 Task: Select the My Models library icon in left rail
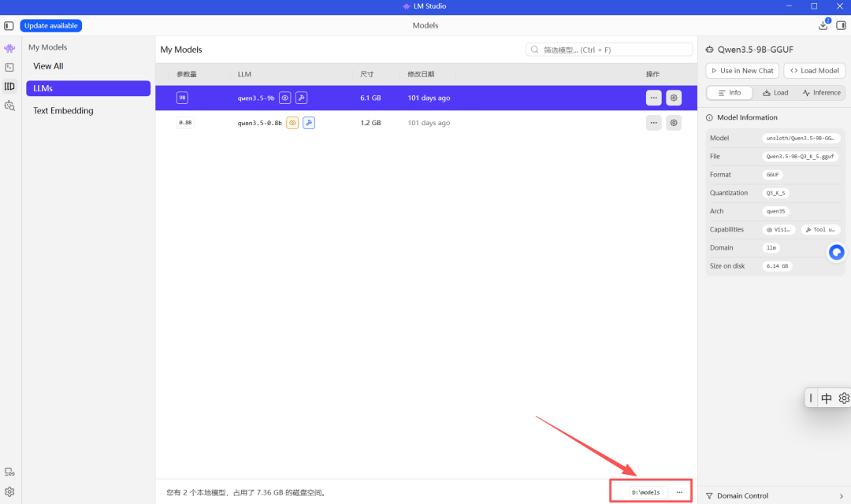9,87
